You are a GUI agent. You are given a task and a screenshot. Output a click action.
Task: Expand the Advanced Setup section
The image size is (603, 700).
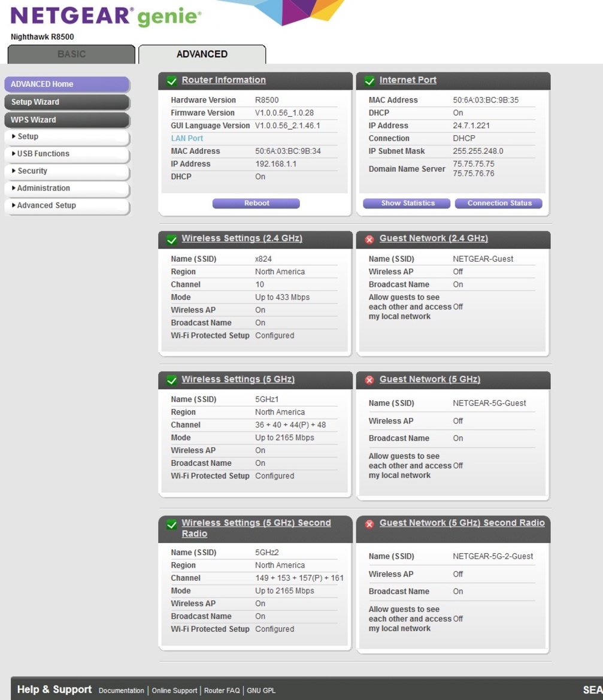point(67,205)
